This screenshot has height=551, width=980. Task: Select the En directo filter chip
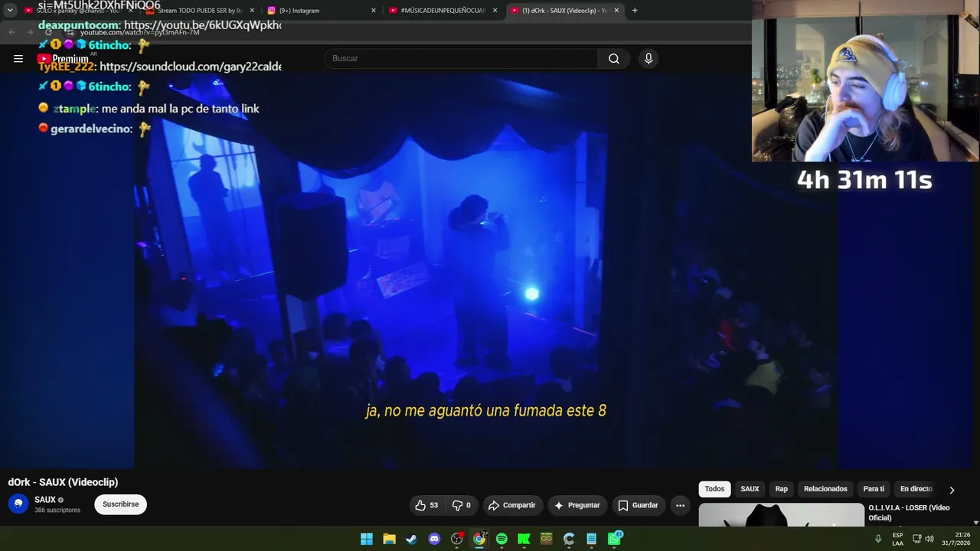(x=916, y=489)
